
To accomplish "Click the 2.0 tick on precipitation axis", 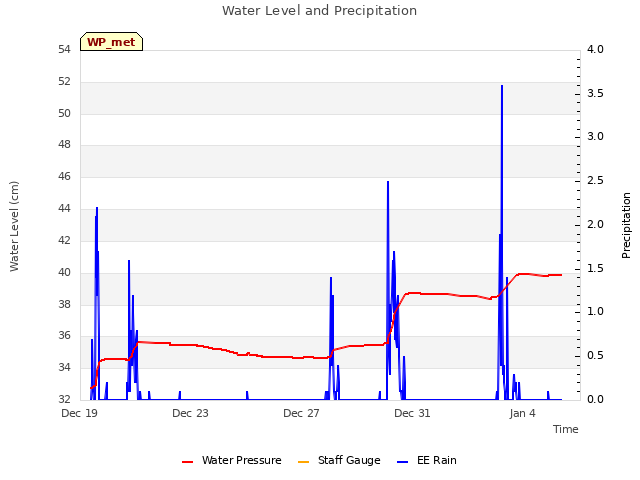I will pyautogui.click(x=595, y=224).
